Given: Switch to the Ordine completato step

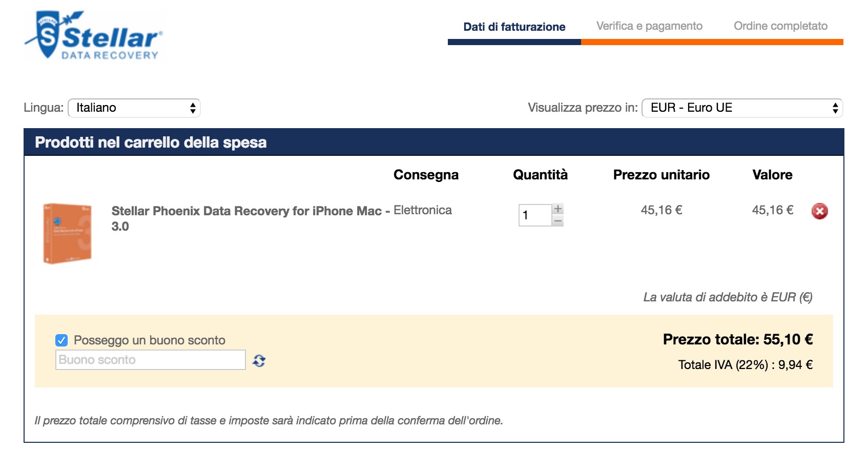Looking at the screenshot, I should pyautogui.click(x=780, y=26).
